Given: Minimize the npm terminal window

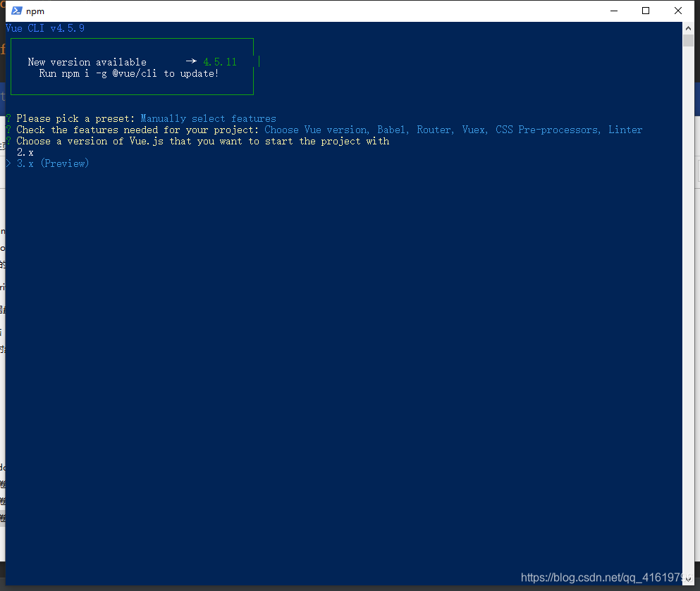Looking at the screenshot, I should [x=614, y=11].
